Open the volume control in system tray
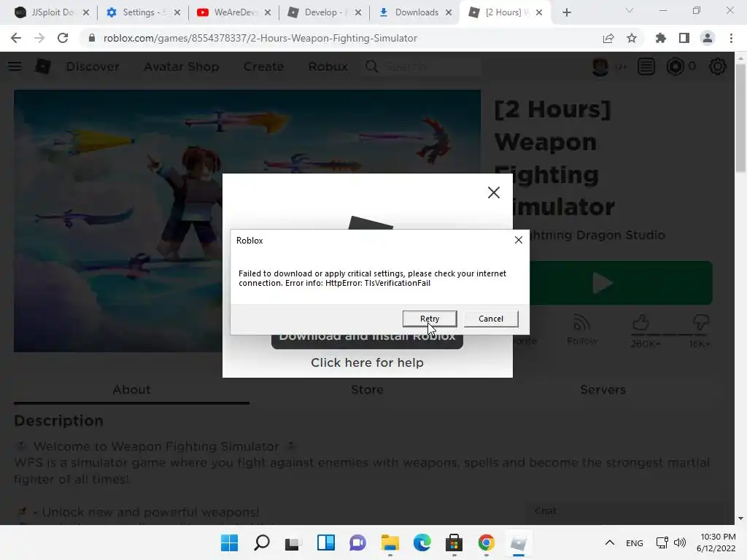Image resolution: width=747 pixels, height=560 pixels. tap(680, 542)
